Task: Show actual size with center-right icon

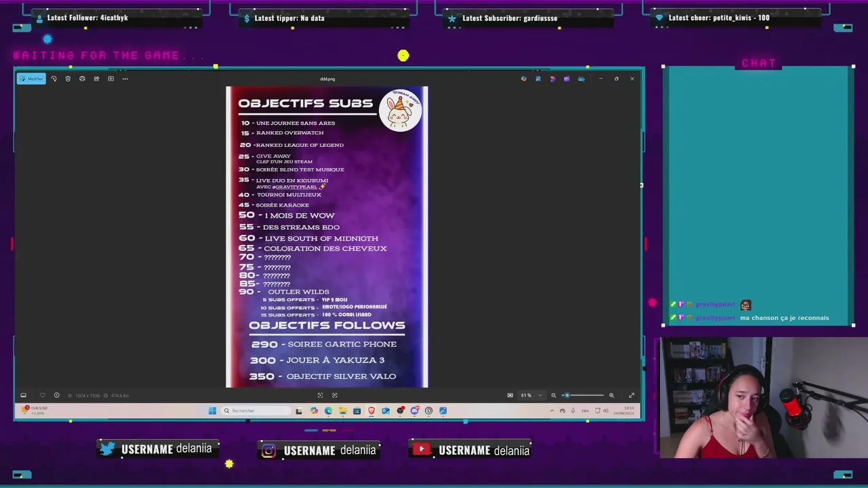Action: tap(334, 395)
